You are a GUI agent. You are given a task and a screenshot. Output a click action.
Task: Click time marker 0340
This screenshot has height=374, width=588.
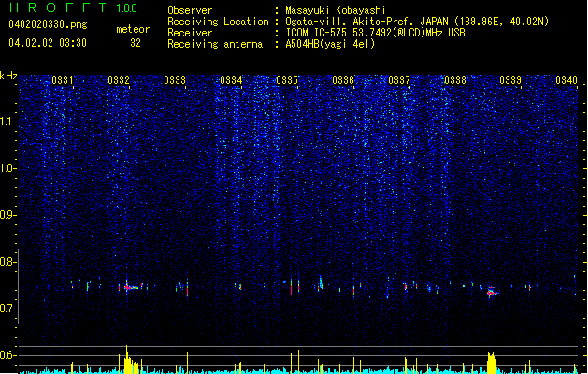pyautogui.click(x=566, y=80)
